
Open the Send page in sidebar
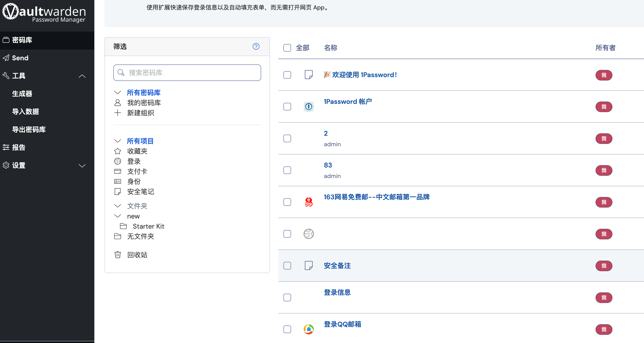pos(20,58)
